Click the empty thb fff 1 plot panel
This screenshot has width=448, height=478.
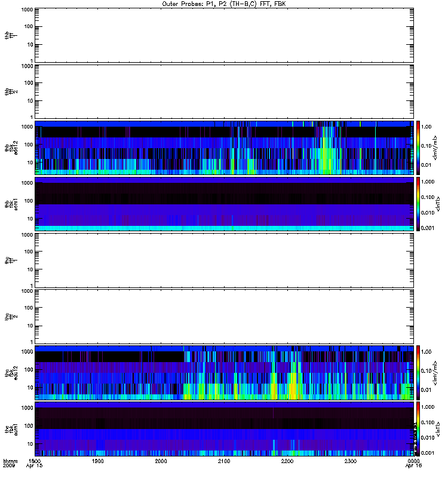pos(224,35)
